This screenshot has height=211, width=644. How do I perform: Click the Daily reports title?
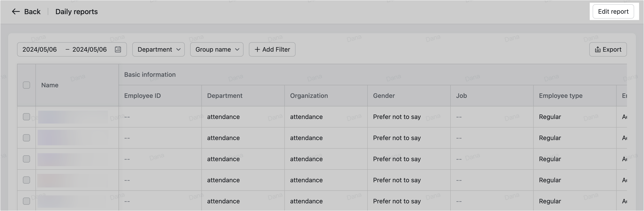76,11
